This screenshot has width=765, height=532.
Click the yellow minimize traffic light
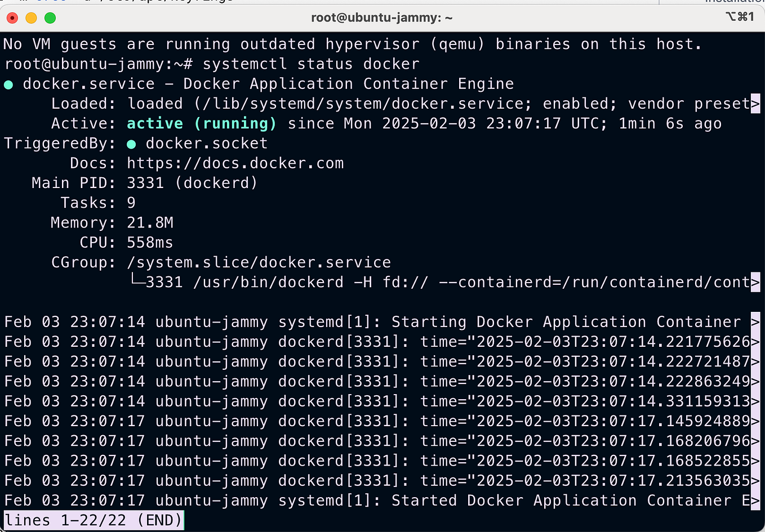[x=31, y=18]
